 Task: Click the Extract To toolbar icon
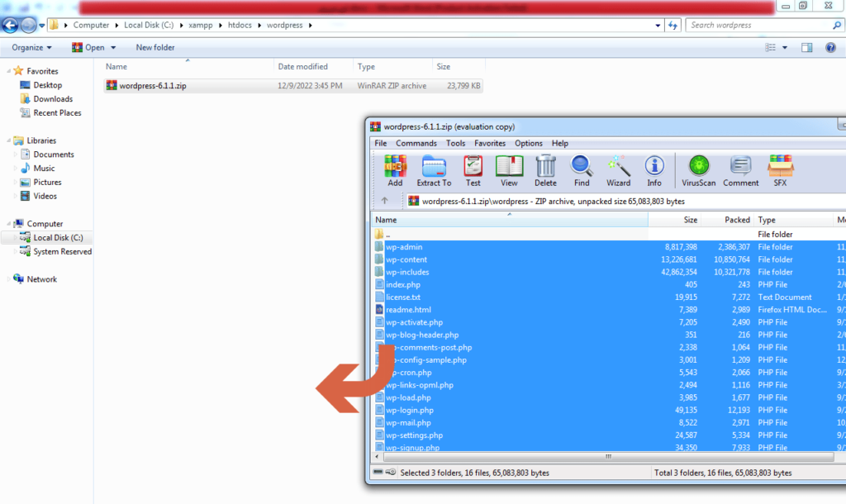click(x=434, y=170)
